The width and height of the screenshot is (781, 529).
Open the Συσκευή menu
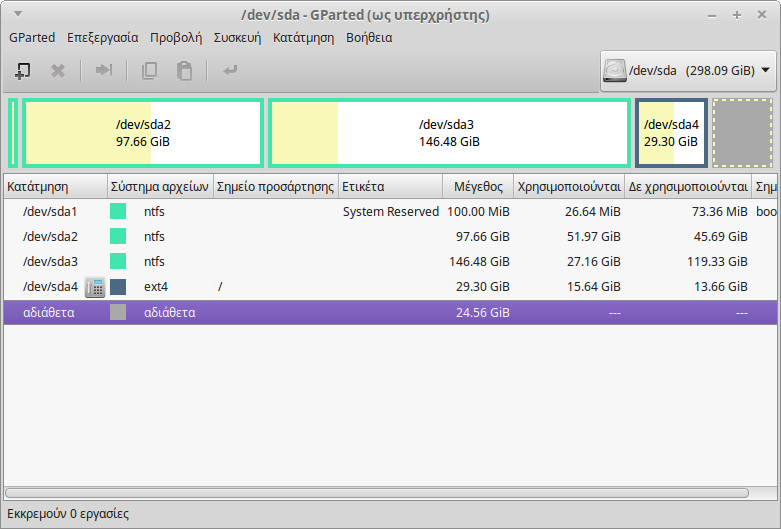tap(237, 38)
